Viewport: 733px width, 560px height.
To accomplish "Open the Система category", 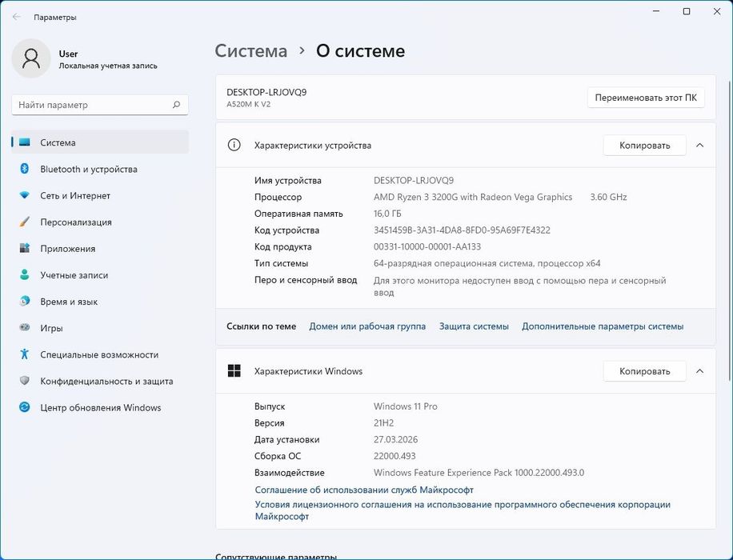I will click(x=100, y=142).
